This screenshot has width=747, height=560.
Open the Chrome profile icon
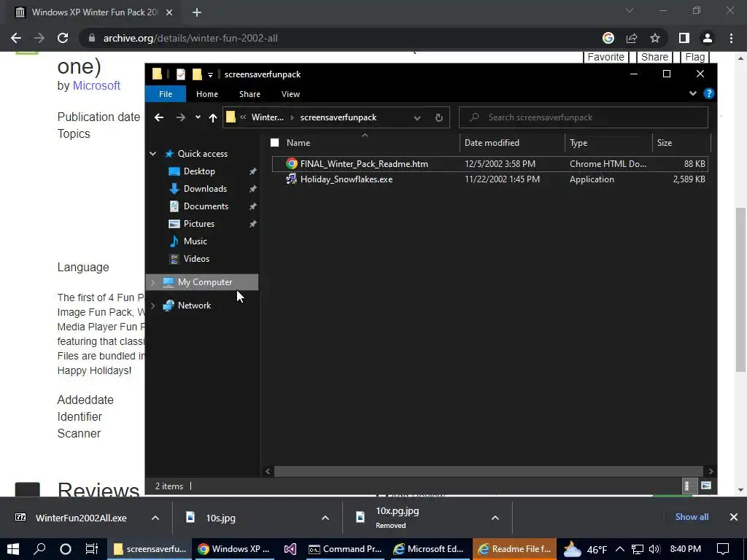707,38
